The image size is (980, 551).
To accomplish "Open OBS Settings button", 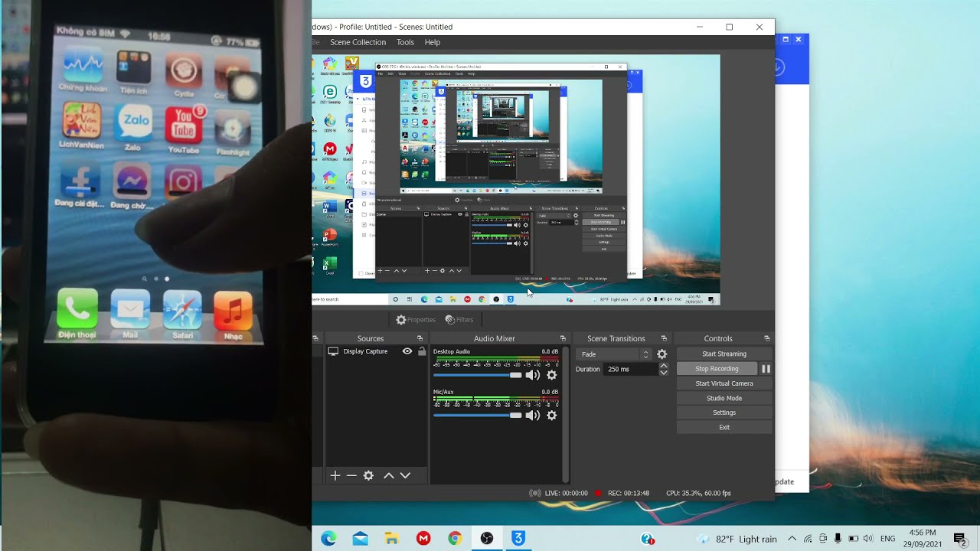I will 724,412.
